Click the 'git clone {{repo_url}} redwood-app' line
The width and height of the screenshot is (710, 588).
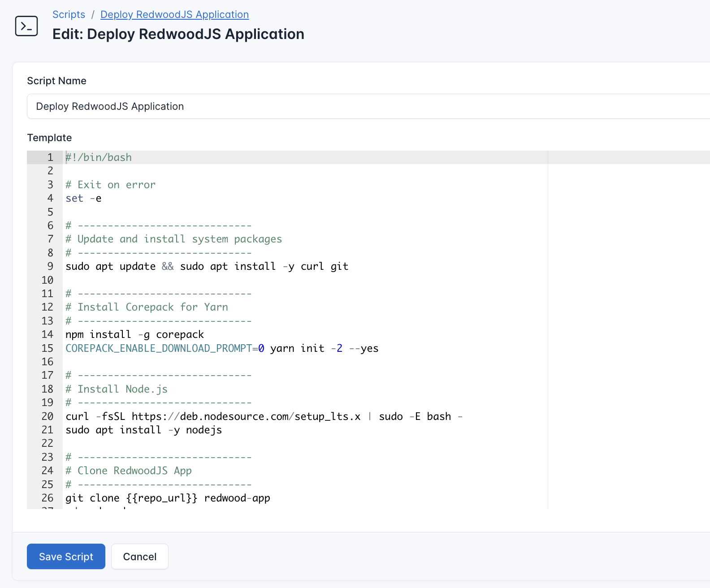tap(168, 498)
